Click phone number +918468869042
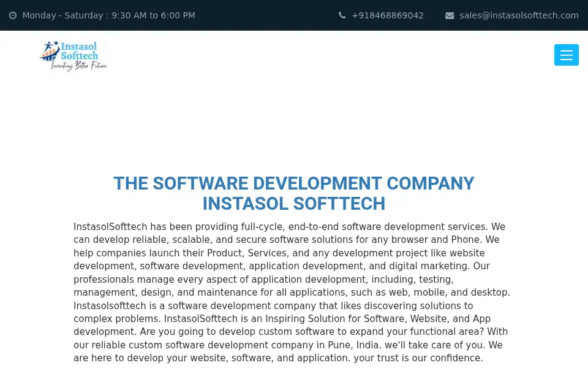588x368 pixels. (x=387, y=15)
